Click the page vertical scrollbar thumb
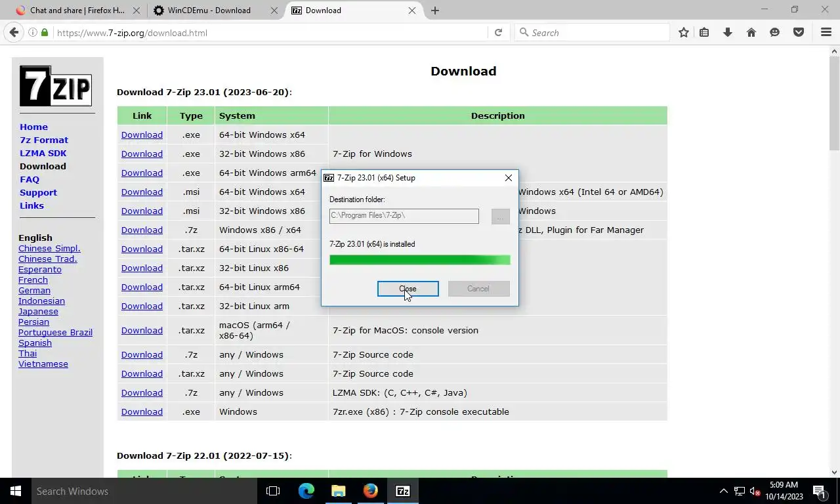 click(834, 104)
